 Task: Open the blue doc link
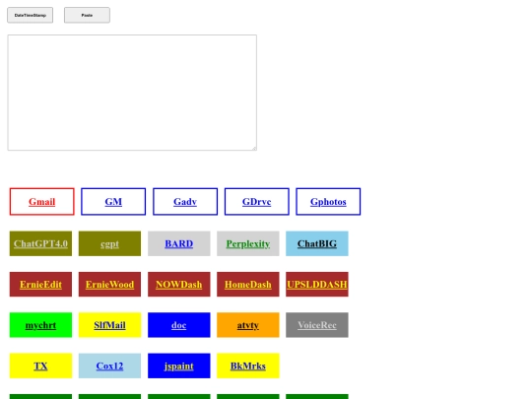pyautogui.click(x=178, y=325)
